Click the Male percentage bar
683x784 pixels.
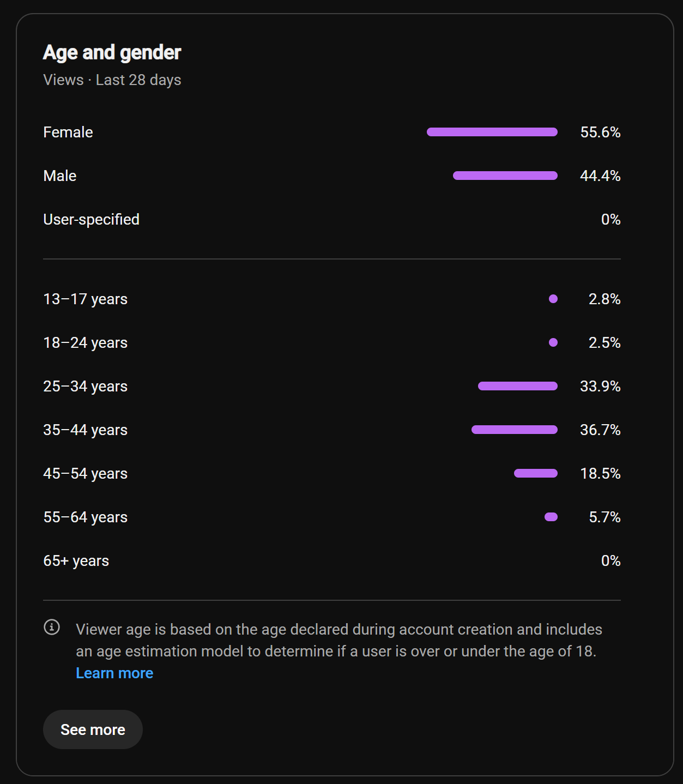click(x=505, y=176)
